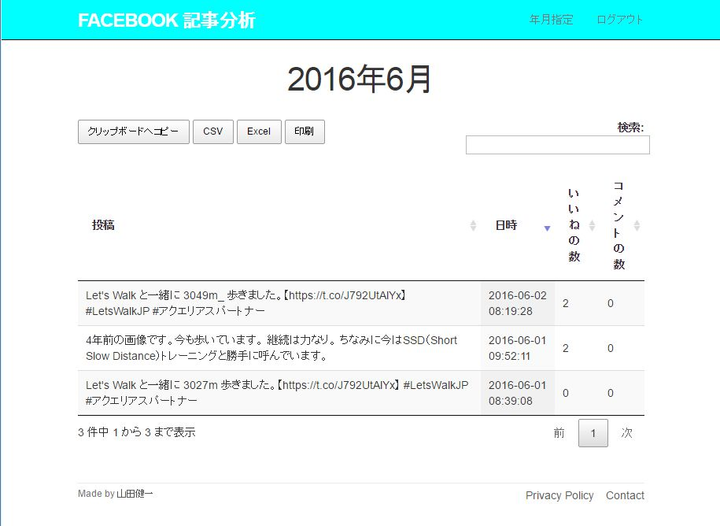This screenshot has height=526, width=720.
Task: Go to next page with 次
Action: coord(626,433)
